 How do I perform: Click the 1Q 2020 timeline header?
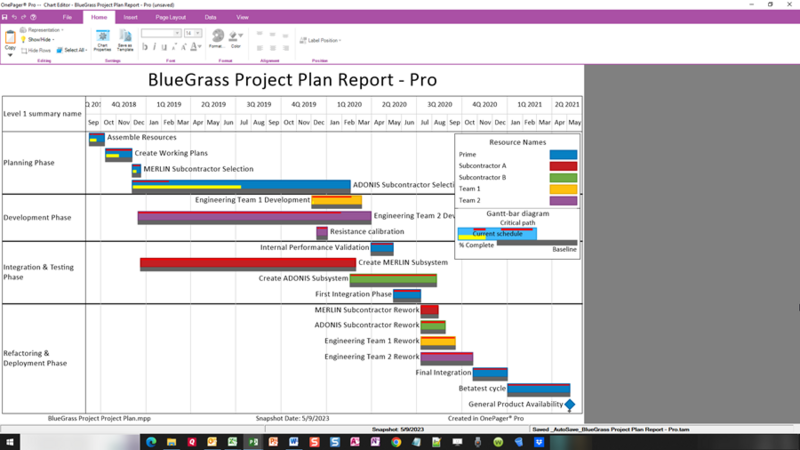point(349,104)
